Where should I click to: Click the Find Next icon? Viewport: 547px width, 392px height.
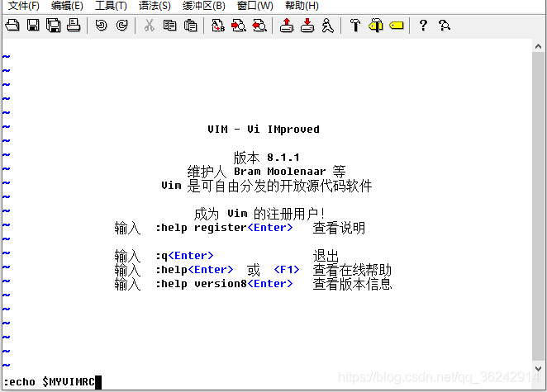click(x=239, y=26)
